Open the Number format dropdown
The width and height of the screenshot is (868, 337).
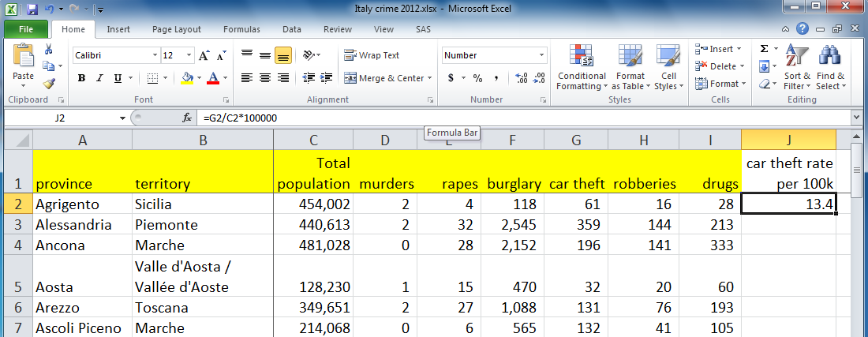[541, 55]
